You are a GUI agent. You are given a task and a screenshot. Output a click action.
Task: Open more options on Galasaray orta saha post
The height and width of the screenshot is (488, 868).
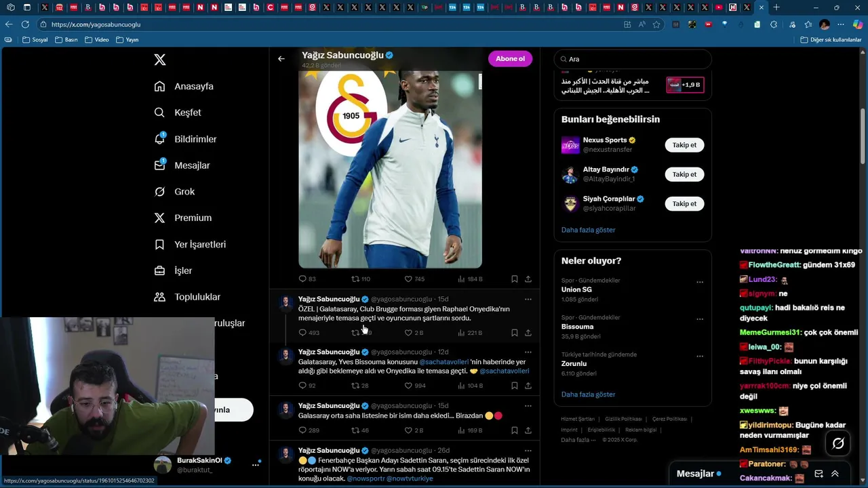tap(528, 405)
